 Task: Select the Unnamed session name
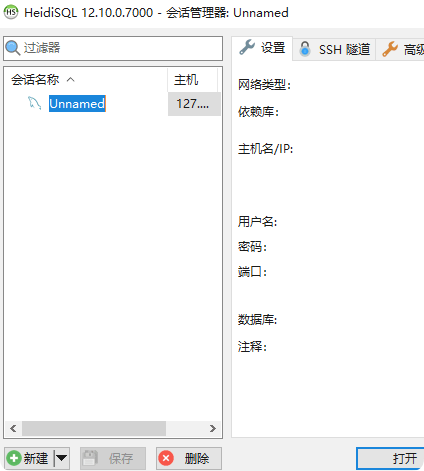tap(77, 104)
